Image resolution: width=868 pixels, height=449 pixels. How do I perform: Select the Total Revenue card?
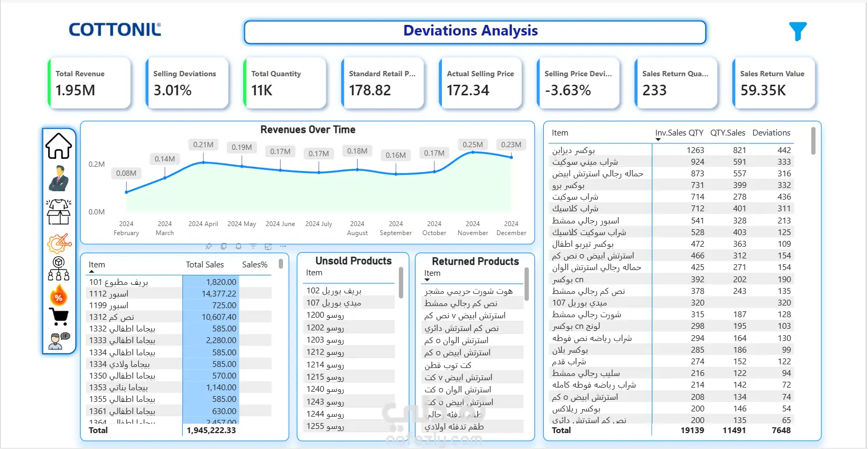[x=89, y=83]
